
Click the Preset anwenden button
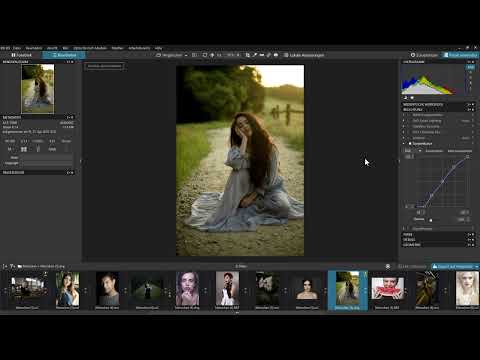[x=460, y=55]
